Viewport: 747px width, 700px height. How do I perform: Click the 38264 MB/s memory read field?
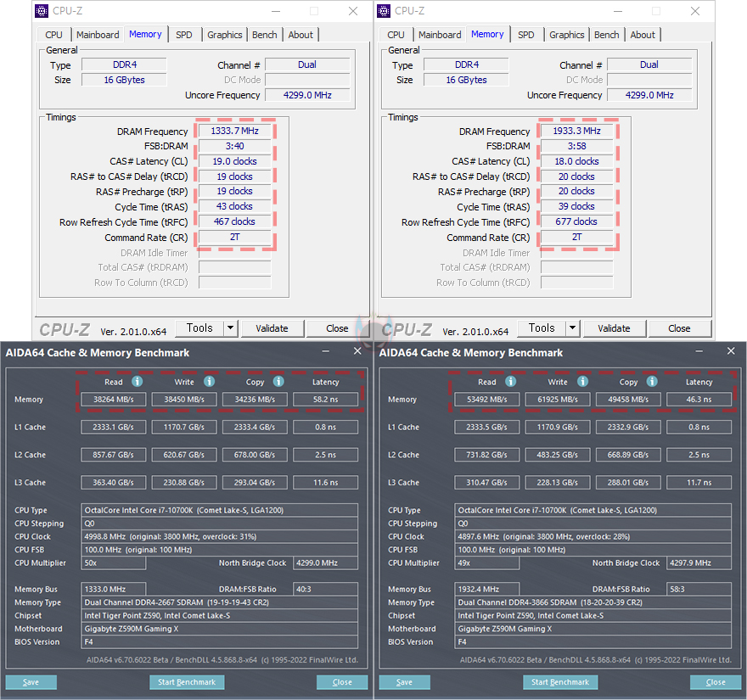click(x=114, y=399)
